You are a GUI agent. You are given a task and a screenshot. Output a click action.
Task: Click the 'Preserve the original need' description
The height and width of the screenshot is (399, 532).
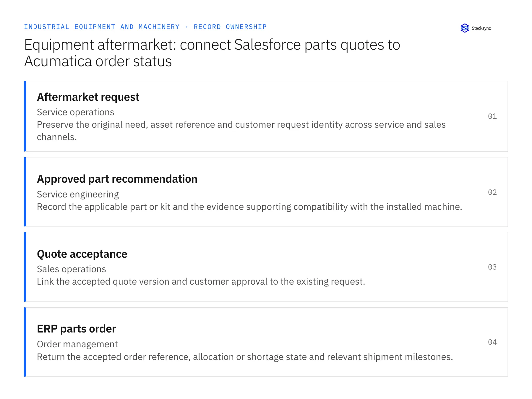[241, 131]
